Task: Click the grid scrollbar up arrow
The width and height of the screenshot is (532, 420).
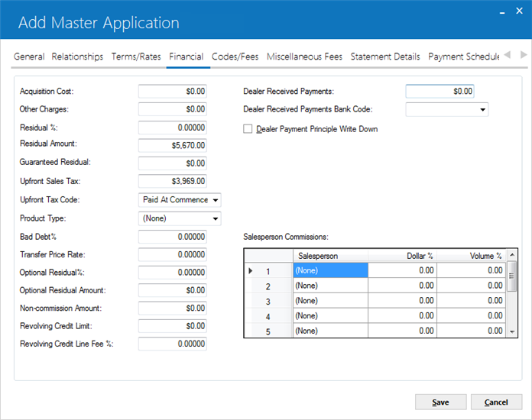Action: 512,255
